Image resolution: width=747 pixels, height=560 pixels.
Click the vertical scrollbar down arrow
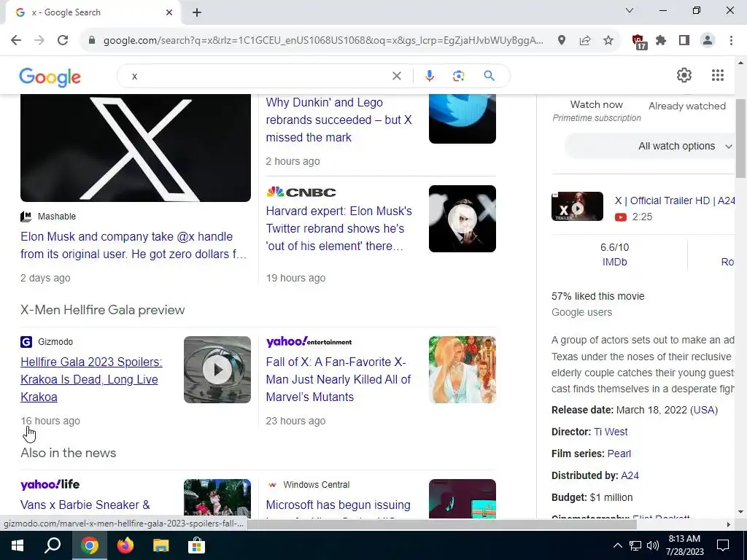click(741, 513)
